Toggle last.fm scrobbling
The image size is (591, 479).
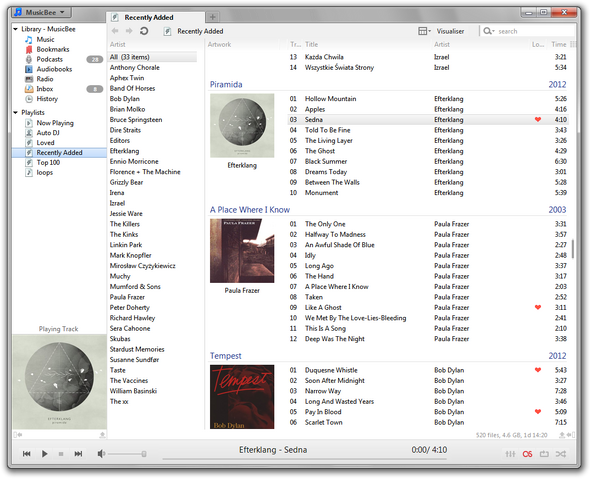(x=527, y=454)
